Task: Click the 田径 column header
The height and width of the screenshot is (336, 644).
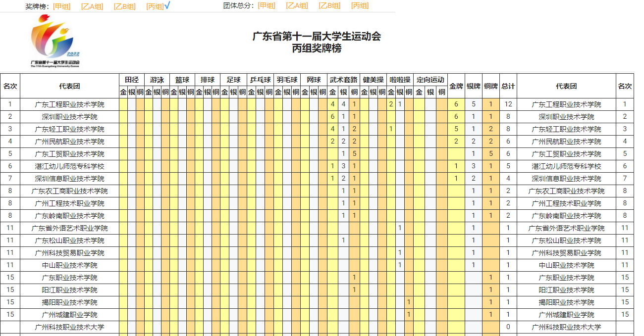Action: pos(132,80)
